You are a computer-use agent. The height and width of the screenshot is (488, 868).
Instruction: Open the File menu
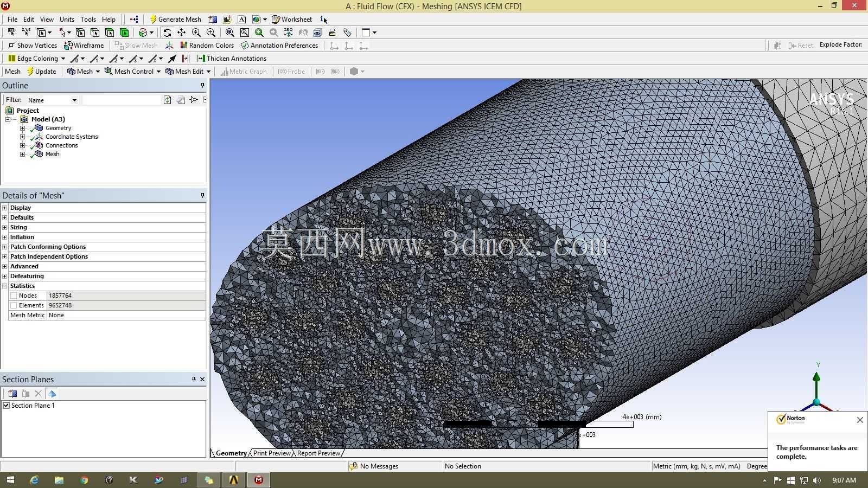pos(12,20)
